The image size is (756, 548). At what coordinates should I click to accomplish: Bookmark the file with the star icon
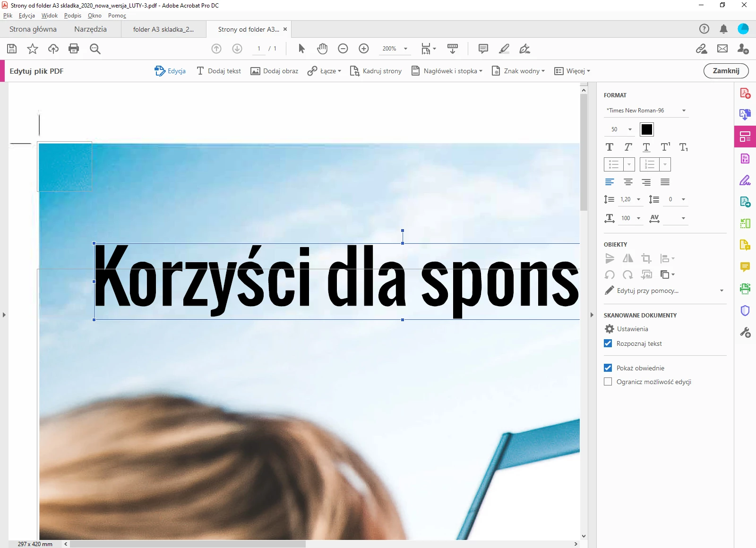33,49
